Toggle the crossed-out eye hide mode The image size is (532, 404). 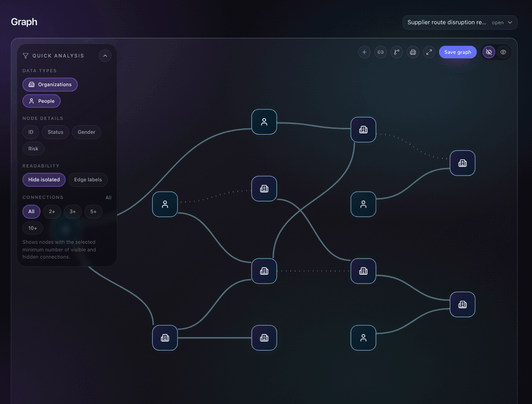pyautogui.click(x=488, y=52)
